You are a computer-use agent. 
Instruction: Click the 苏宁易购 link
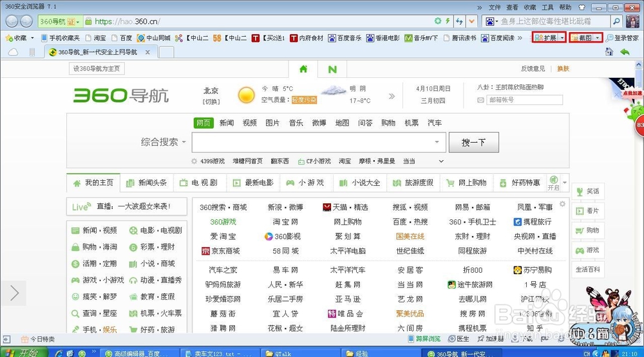(x=533, y=270)
